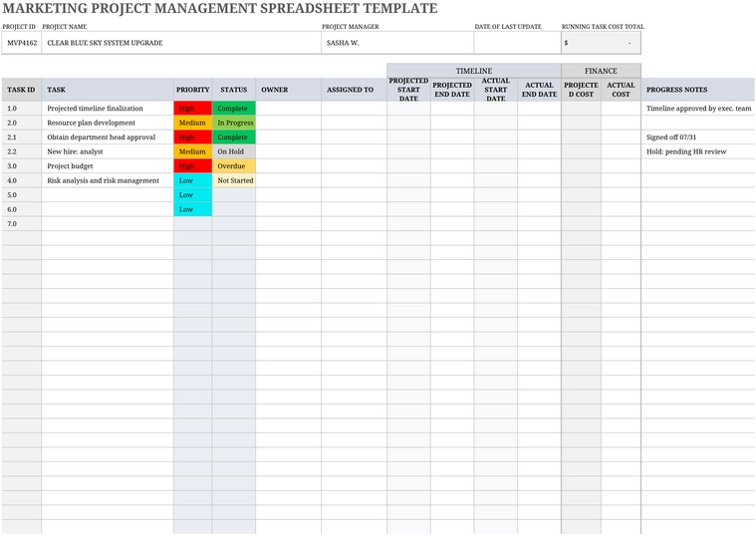This screenshot has height=537, width=756.
Task: Click the 'Overdue' status cell
Action: pyautogui.click(x=234, y=166)
